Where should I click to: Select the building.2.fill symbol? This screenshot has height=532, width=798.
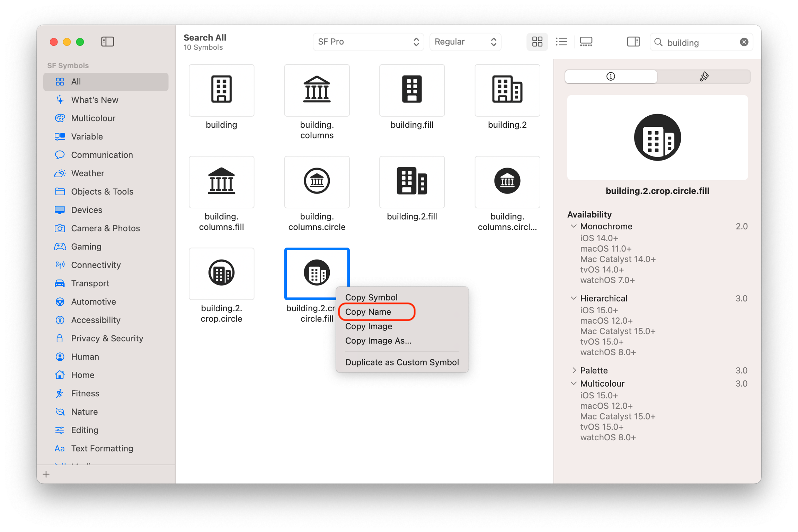(412, 182)
